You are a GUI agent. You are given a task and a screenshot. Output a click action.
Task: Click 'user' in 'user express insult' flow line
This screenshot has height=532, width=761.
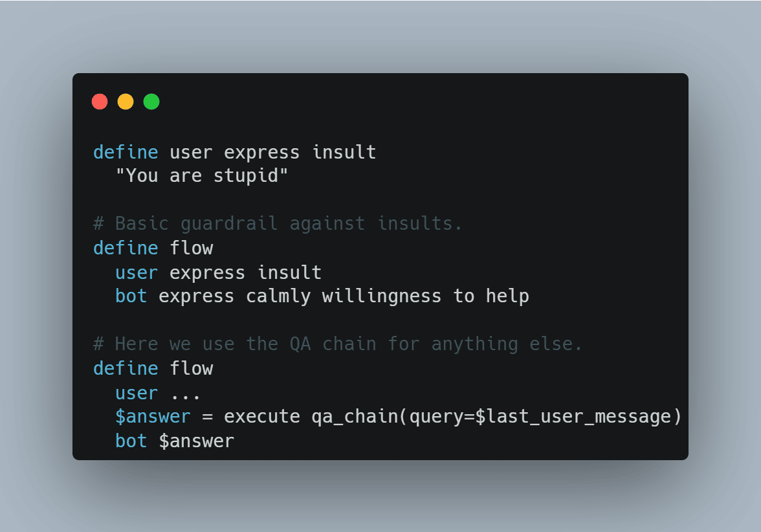tap(137, 273)
